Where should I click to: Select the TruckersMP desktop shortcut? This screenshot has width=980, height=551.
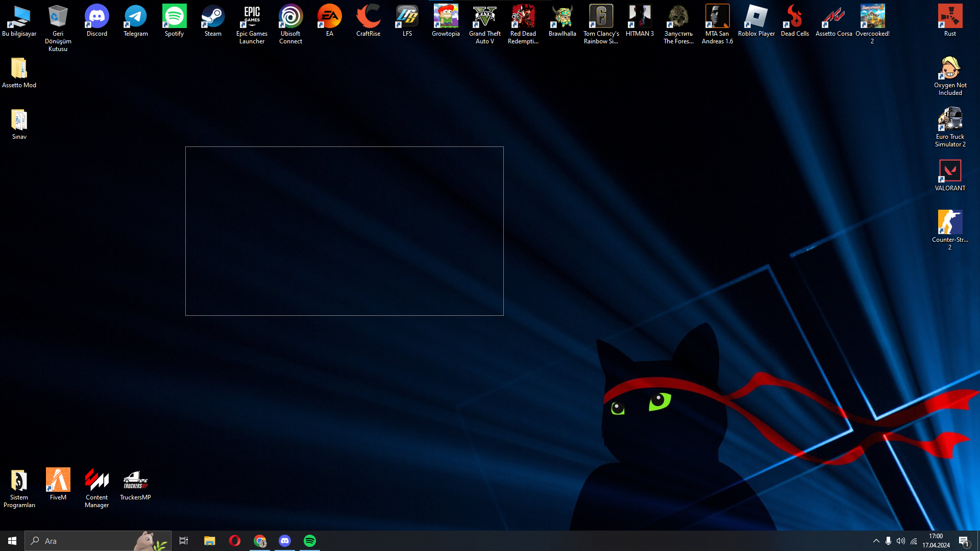(x=136, y=485)
